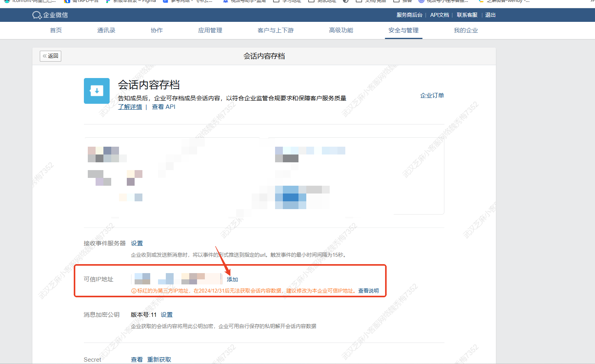Viewport: 595px width, 364px height.
Task: Click 退出 to log out
Action: click(490, 15)
